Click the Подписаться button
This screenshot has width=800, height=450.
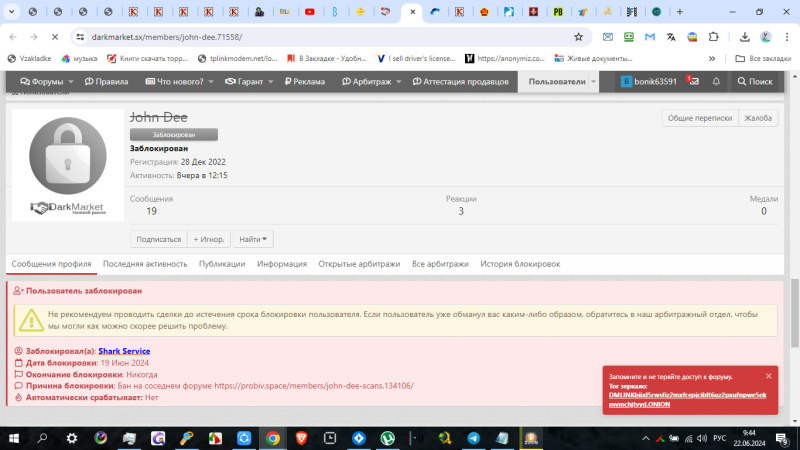pos(159,239)
